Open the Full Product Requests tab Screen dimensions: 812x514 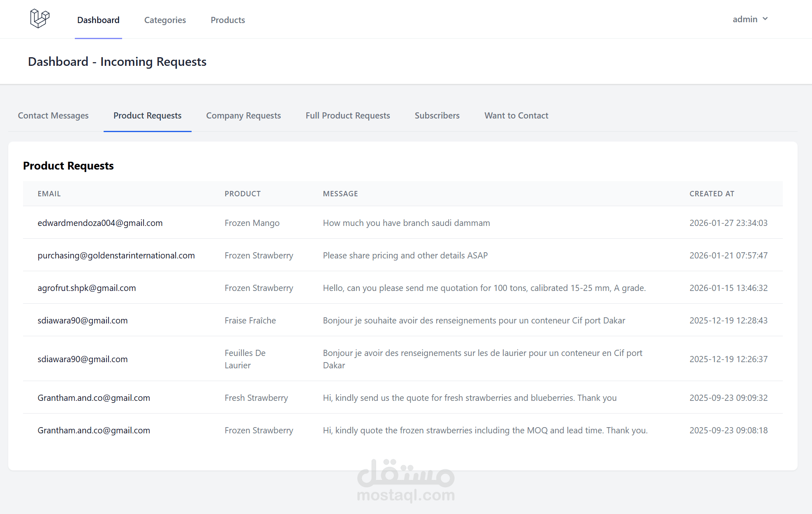click(x=347, y=116)
